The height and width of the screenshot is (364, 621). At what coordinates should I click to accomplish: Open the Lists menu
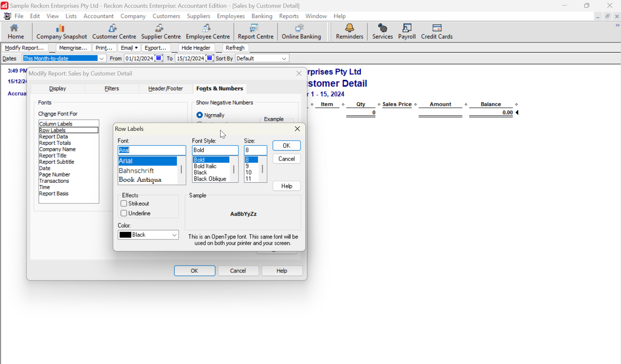point(71,16)
